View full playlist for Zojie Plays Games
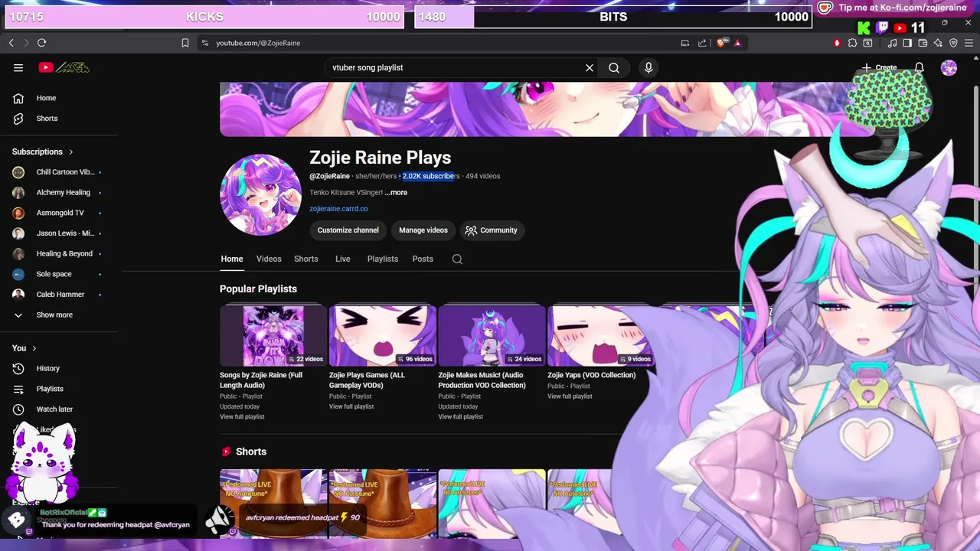Screen dimensions: 980x551 pyautogui.click(x=351, y=406)
